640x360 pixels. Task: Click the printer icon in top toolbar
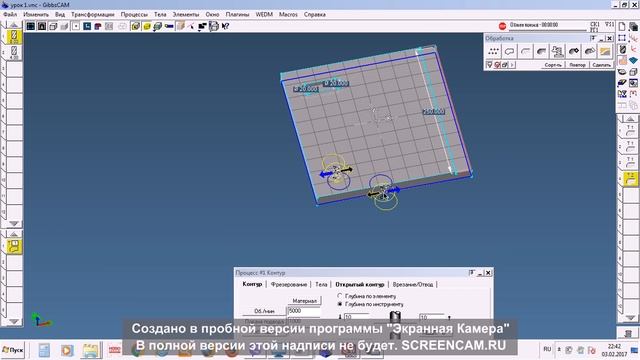pyautogui.click(x=213, y=26)
